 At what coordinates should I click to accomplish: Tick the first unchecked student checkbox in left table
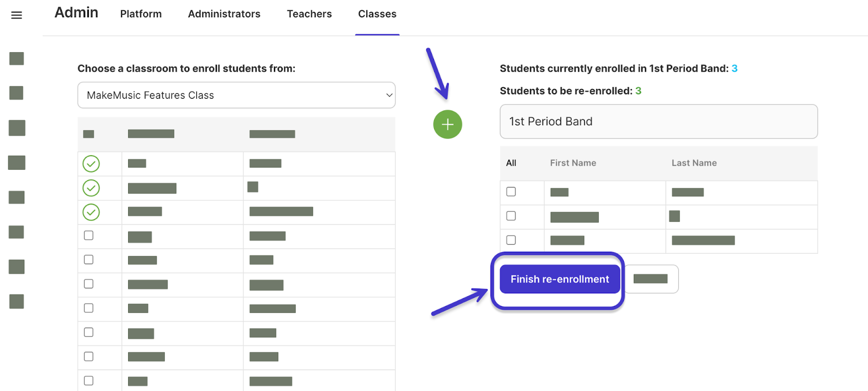89,235
